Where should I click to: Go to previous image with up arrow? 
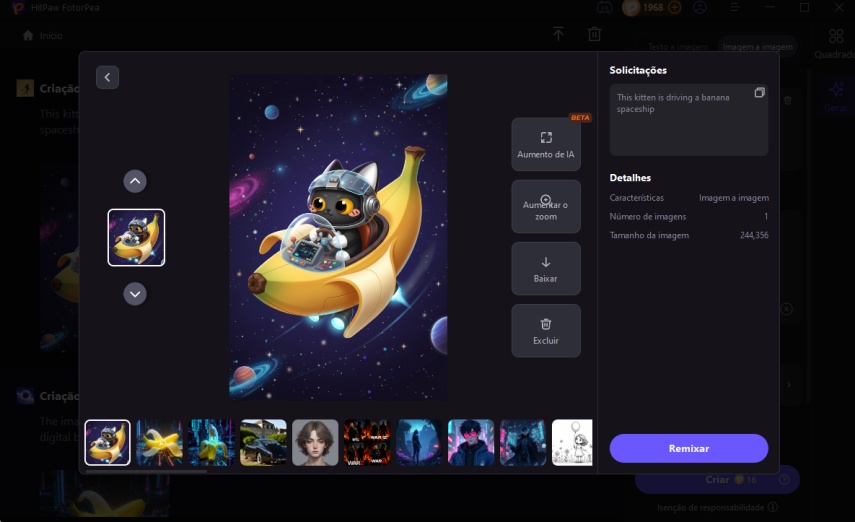[x=135, y=181]
